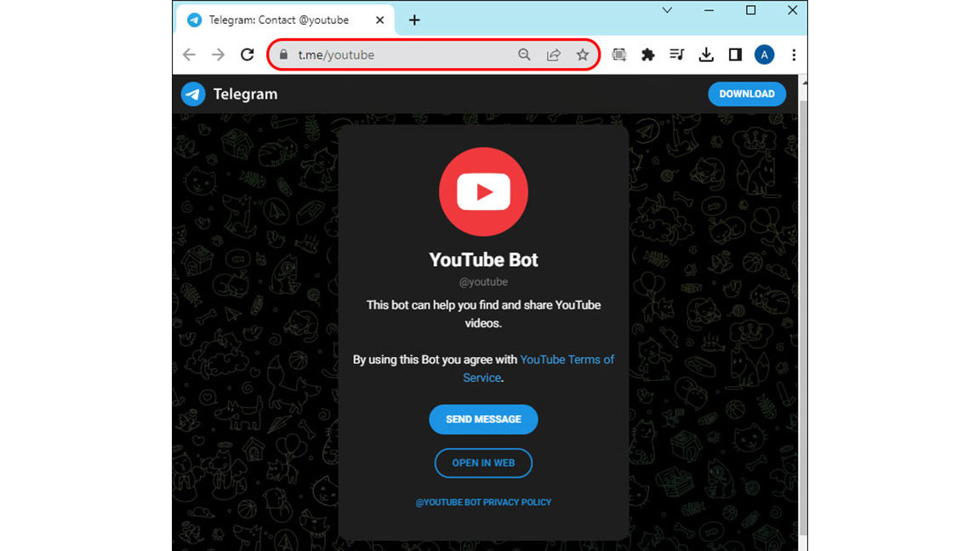Click the YouTube Bot heading

[x=483, y=259]
